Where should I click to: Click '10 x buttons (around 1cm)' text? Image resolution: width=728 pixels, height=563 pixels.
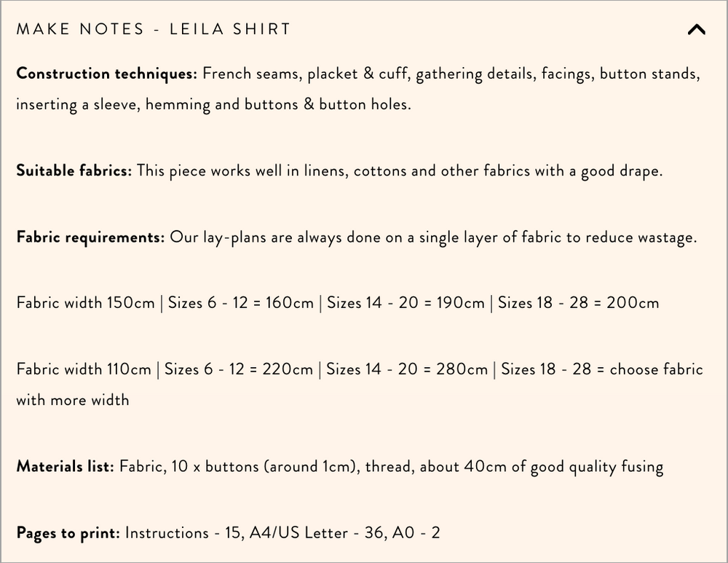265,466
